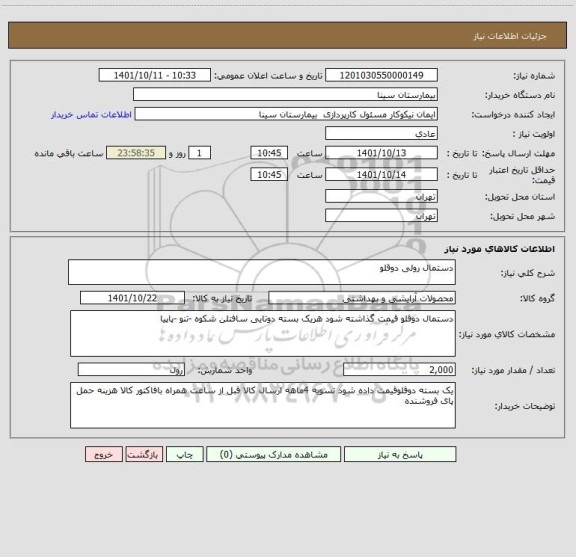The height and width of the screenshot is (557, 576).
Task: Click the شرح کلی نیاز label
Action: click(x=528, y=273)
